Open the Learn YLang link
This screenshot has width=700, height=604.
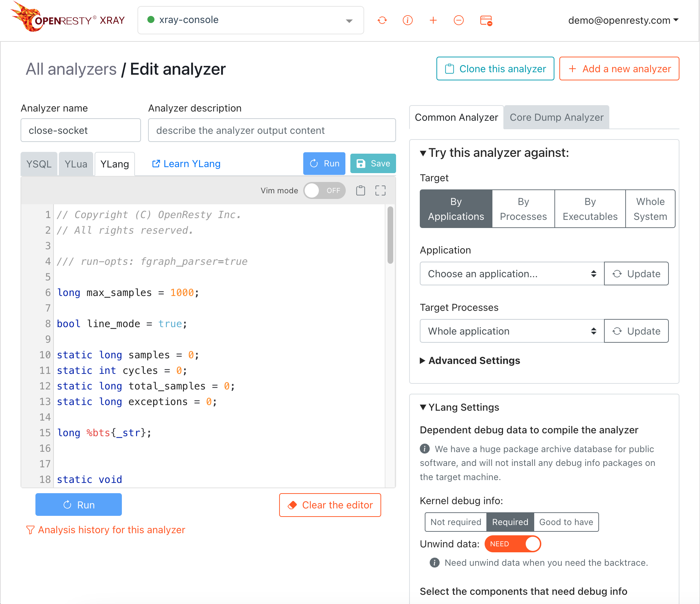click(186, 164)
